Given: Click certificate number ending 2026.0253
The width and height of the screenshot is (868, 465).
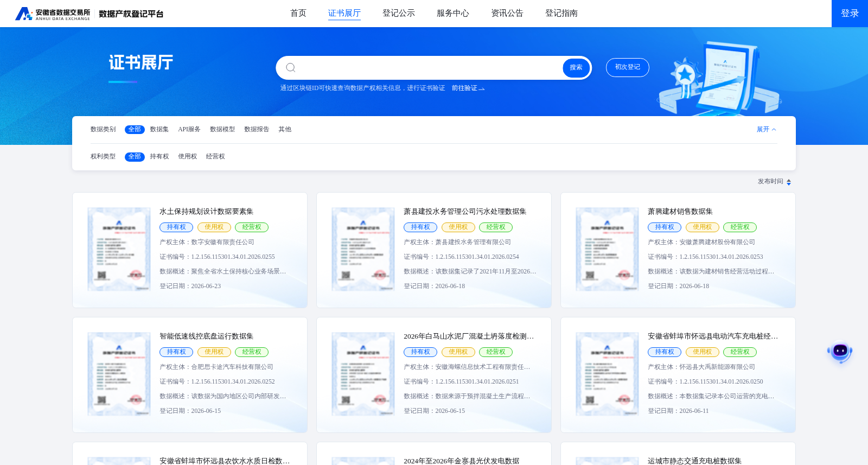Looking at the screenshot, I should click(x=705, y=257).
